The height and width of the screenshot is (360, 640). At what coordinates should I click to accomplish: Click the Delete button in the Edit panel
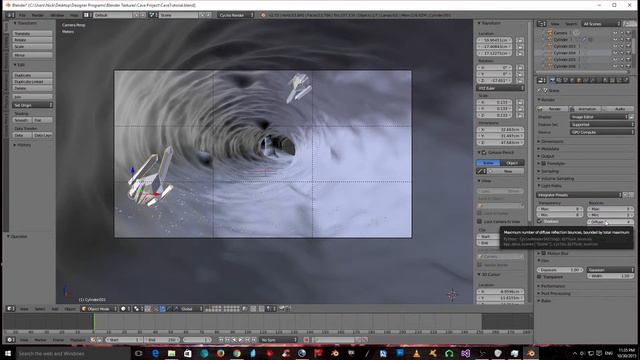pyautogui.click(x=32, y=88)
